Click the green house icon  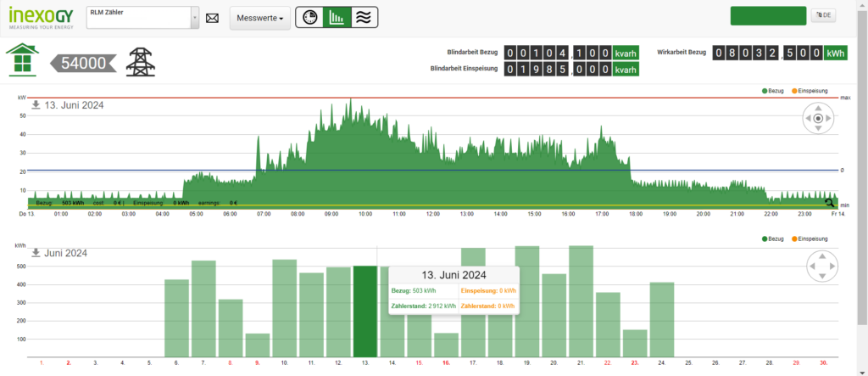(x=23, y=60)
